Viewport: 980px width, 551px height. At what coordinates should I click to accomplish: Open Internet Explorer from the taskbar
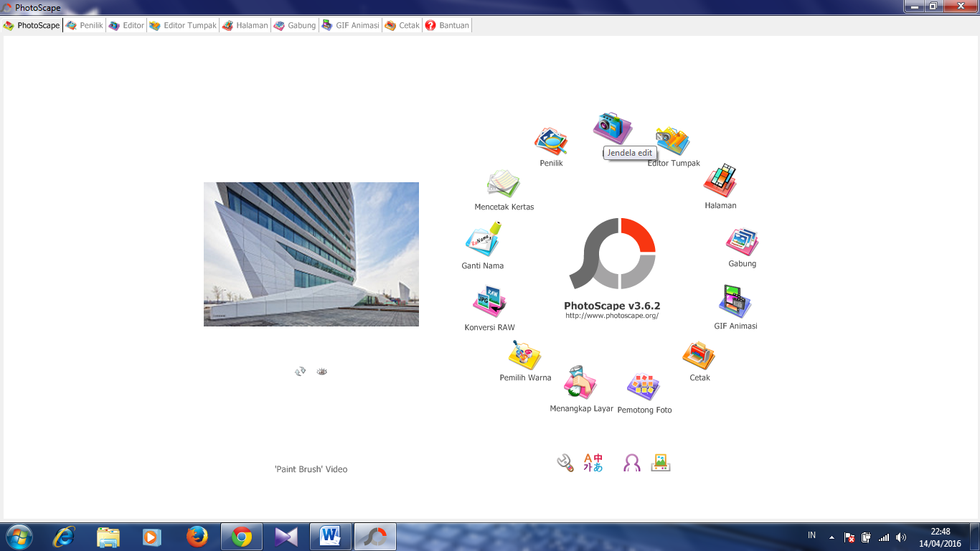coord(64,537)
